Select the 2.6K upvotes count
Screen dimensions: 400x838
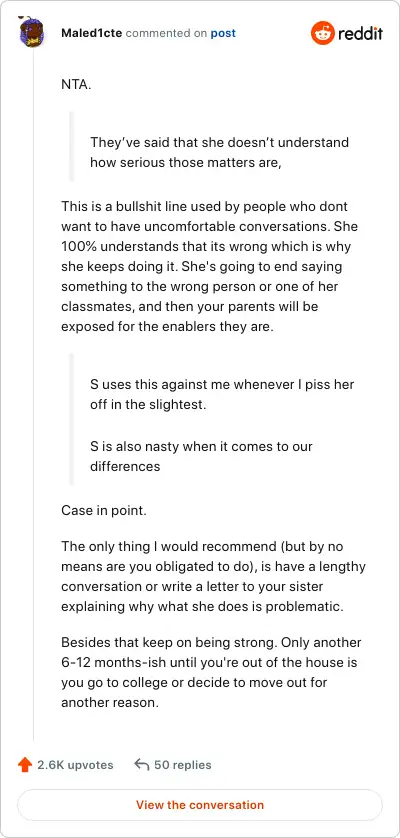point(75,765)
